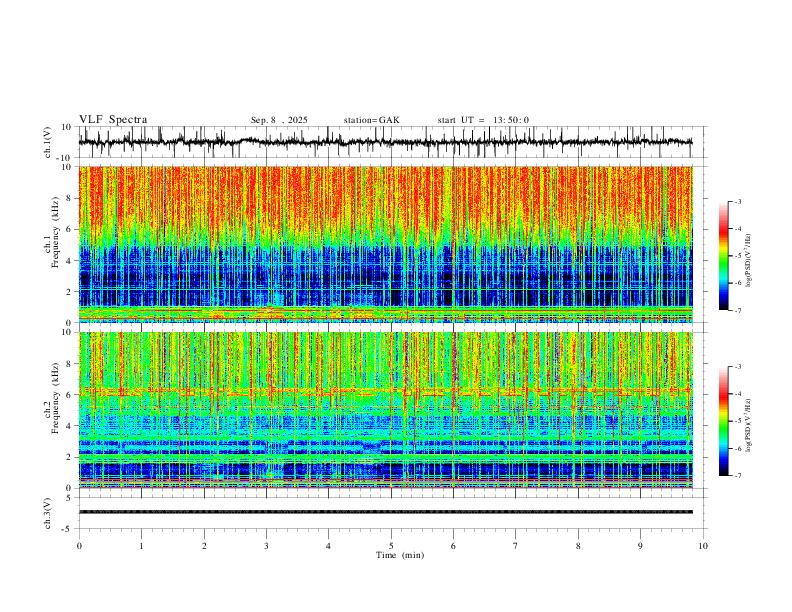Click the "-7" label on ch.1 color scale

click(x=738, y=310)
